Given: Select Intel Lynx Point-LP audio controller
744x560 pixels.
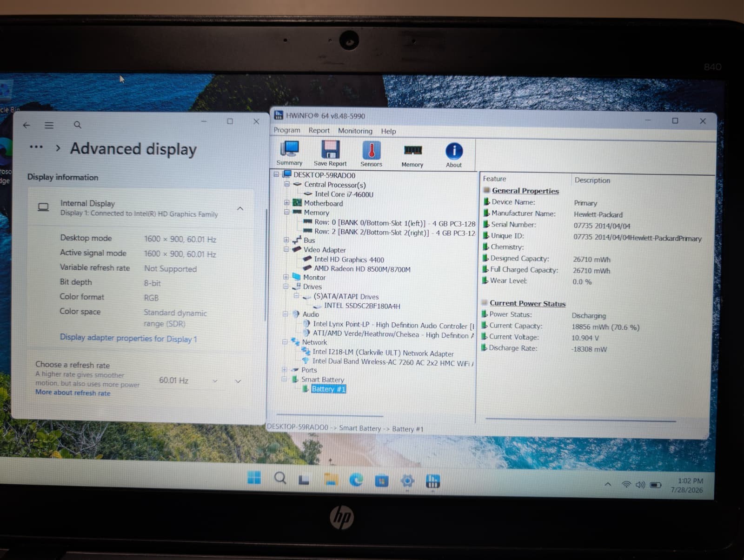Looking at the screenshot, I should coord(393,325).
